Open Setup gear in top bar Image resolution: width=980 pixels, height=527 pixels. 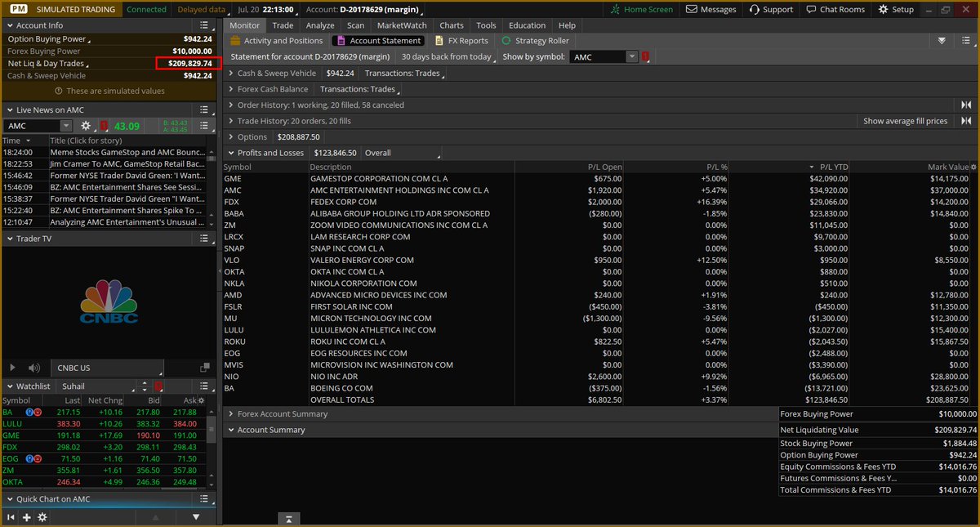coord(884,10)
